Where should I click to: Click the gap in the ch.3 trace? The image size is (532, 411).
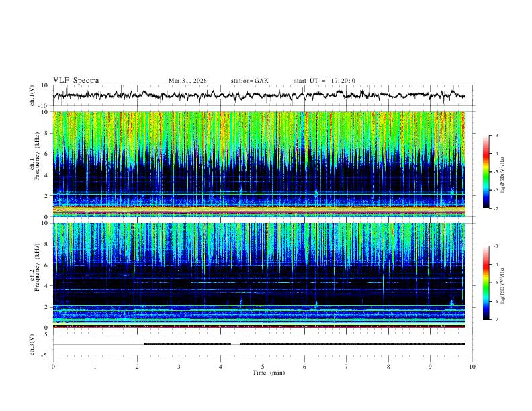tap(236, 344)
